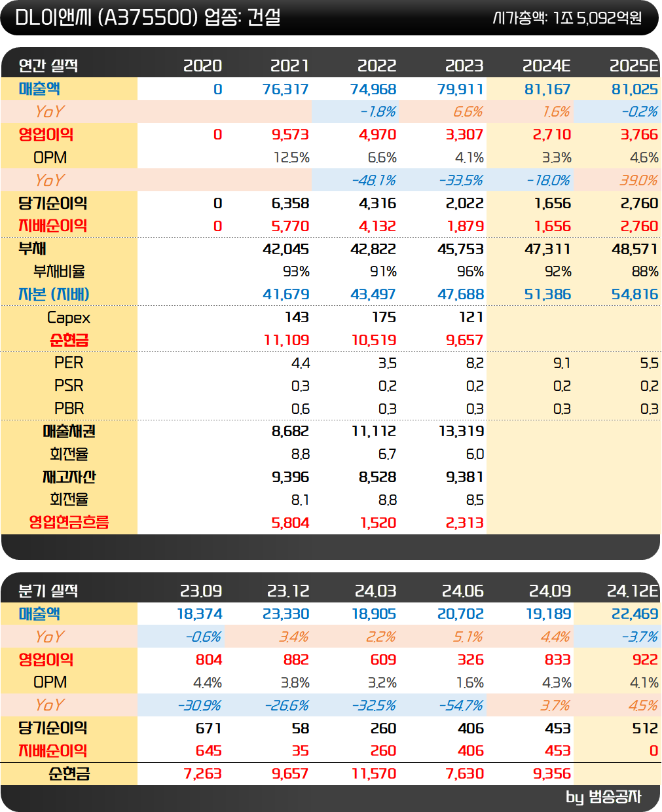Click the 'Capex' row label
Screen dimensions: 662x812
tap(69, 318)
